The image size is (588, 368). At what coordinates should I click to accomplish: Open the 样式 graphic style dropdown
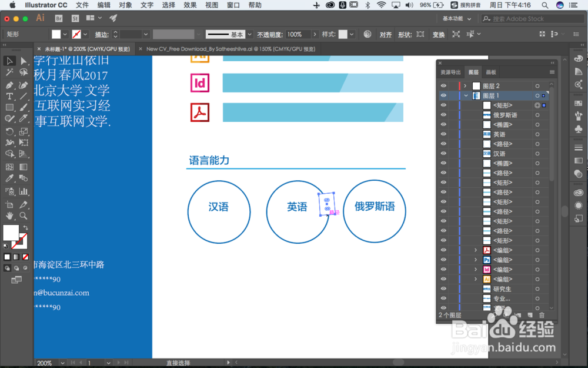coord(352,34)
